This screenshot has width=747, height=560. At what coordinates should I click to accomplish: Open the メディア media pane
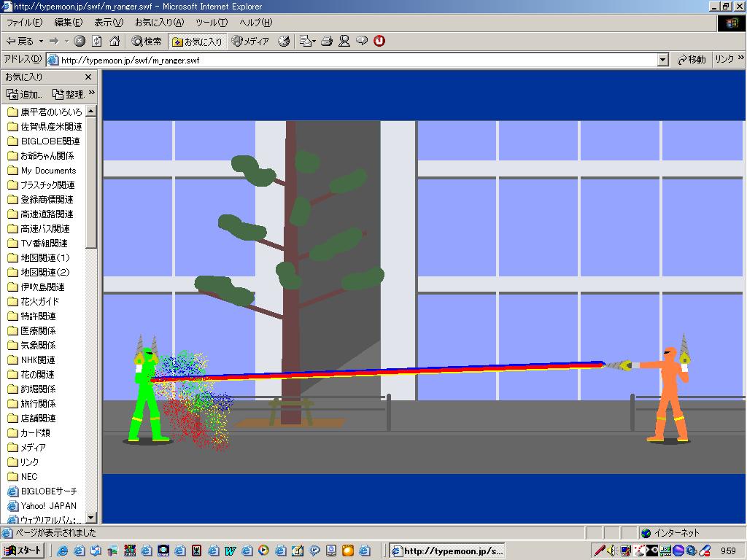[250, 42]
